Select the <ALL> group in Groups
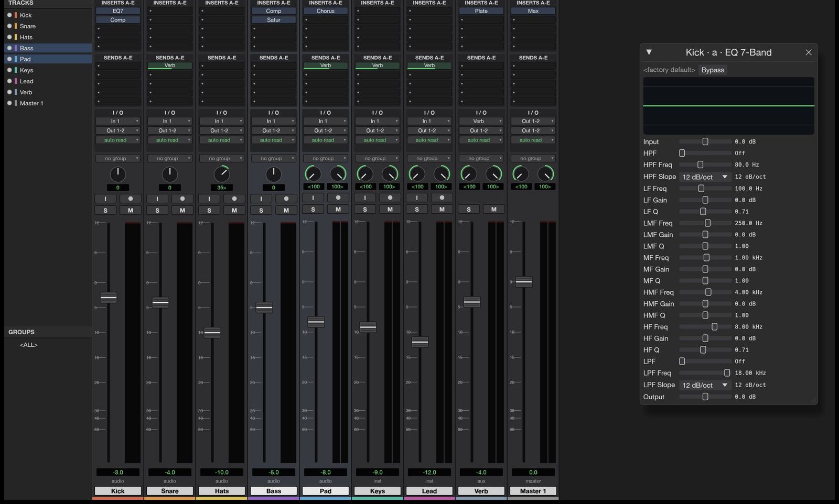 pyautogui.click(x=29, y=345)
